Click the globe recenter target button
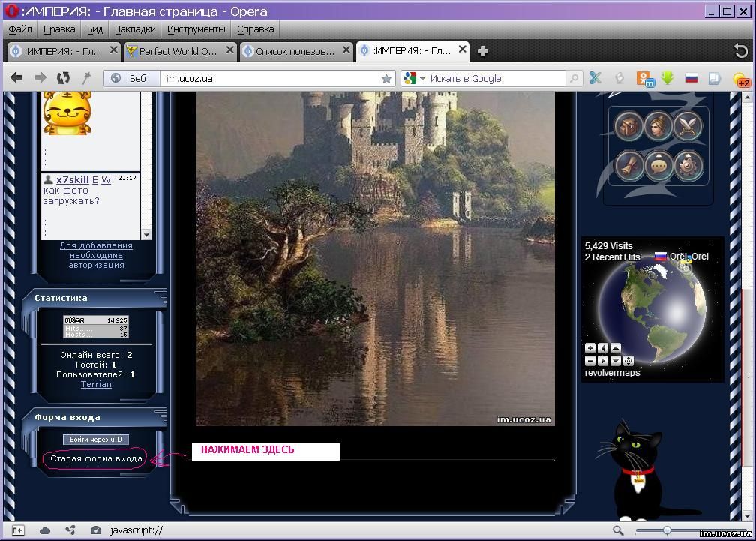Viewport: 756px width, 541px height. tap(628, 361)
